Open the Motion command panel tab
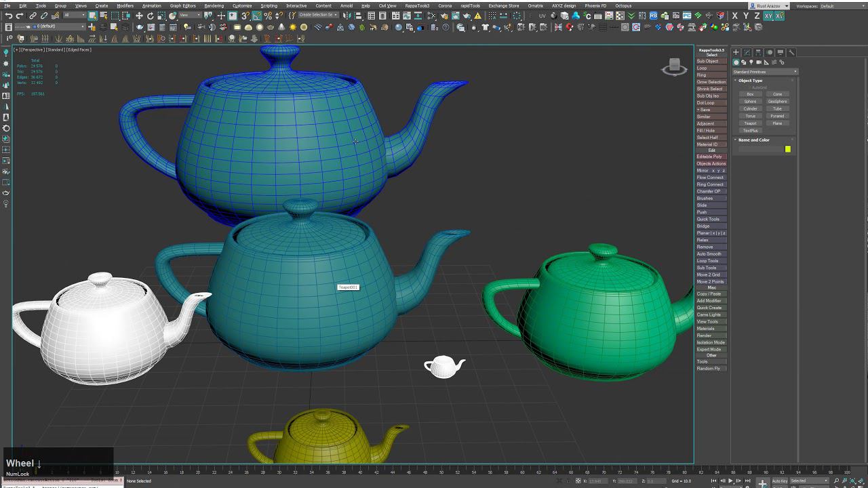The height and width of the screenshot is (488, 868). click(769, 52)
